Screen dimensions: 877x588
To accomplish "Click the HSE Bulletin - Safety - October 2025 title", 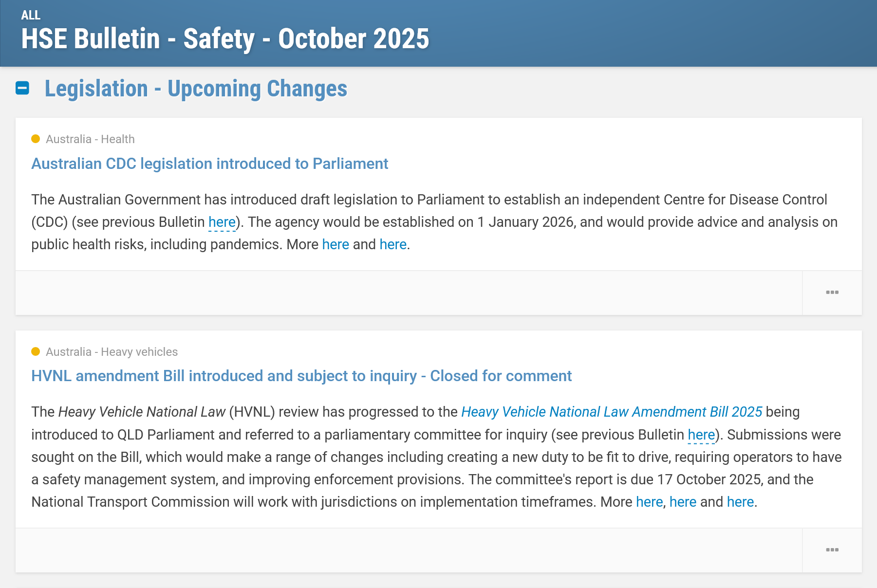I will point(225,39).
